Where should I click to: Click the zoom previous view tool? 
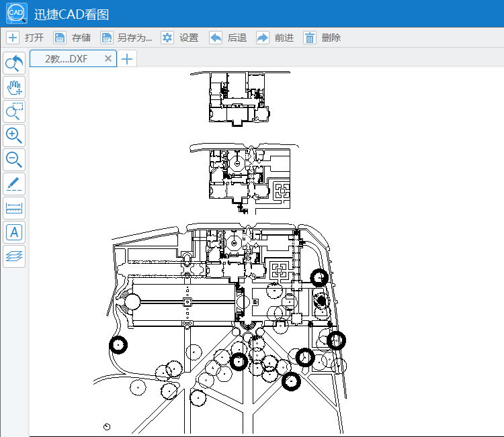click(x=14, y=64)
